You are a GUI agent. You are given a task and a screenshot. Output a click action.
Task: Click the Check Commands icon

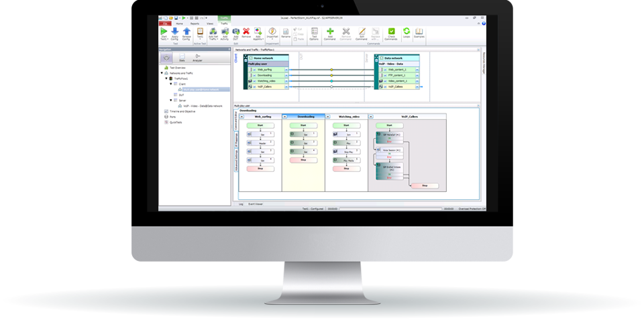click(x=390, y=32)
